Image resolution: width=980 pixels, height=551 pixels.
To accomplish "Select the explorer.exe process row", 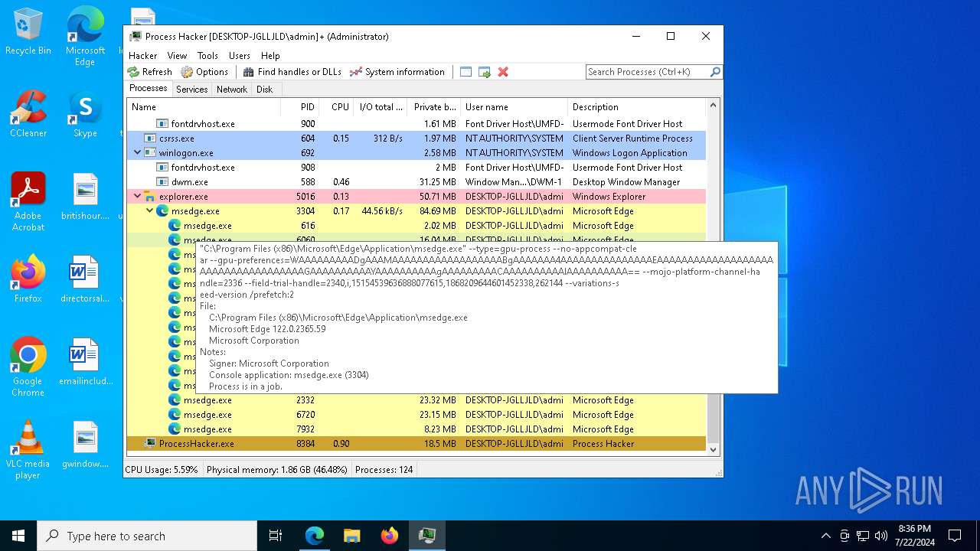I will pos(416,197).
